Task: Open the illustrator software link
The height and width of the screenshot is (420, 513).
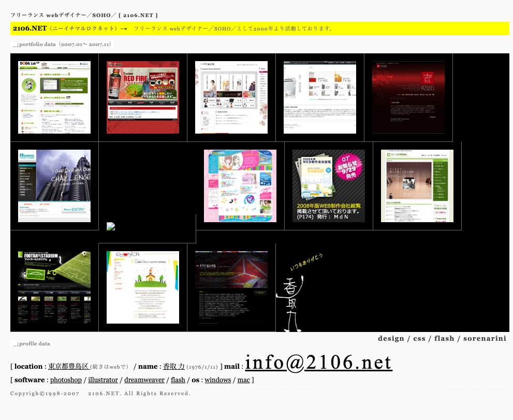Action: pos(103,380)
